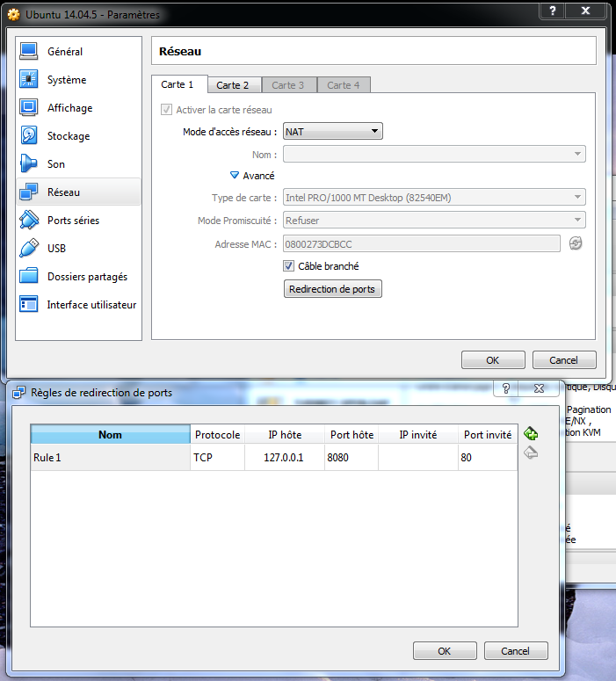
Task: Toggle Activer la carte réseau checkbox
Action: [x=166, y=110]
